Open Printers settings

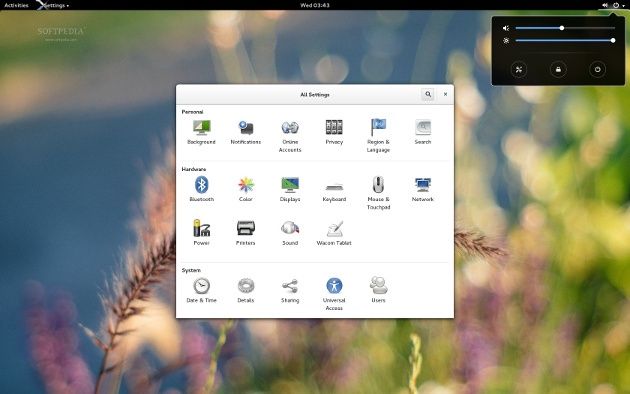point(245,233)
